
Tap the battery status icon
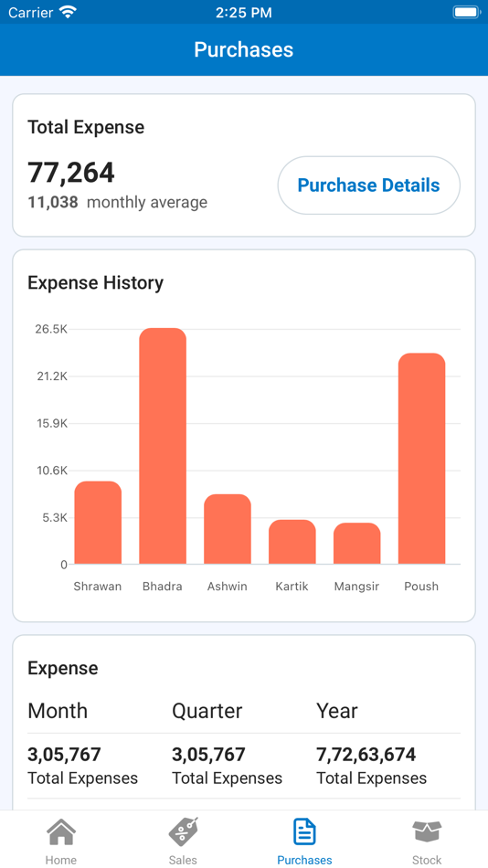tap(465, 12)
